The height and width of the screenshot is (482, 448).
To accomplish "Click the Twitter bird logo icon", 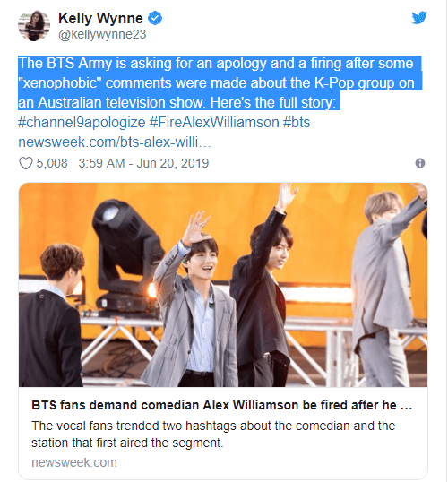I will coord(419,18).
